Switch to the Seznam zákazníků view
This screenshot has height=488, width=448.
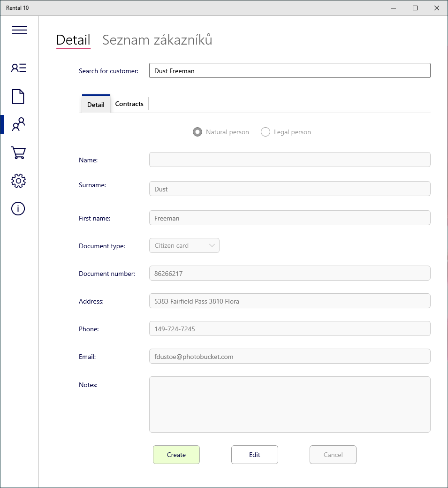[157, 40]
